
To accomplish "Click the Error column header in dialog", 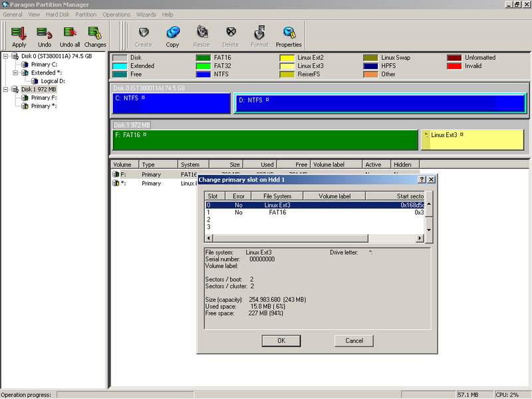I will (239, 196).
